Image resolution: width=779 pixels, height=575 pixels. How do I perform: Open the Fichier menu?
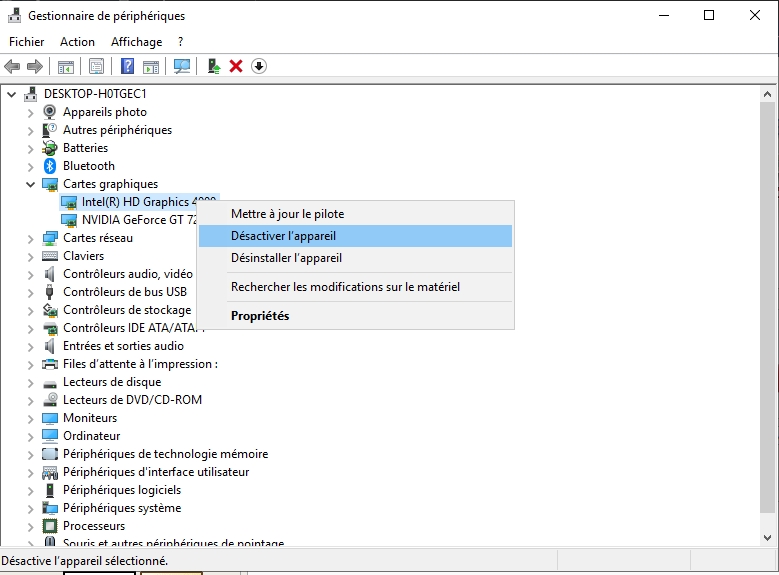[27, 42]
